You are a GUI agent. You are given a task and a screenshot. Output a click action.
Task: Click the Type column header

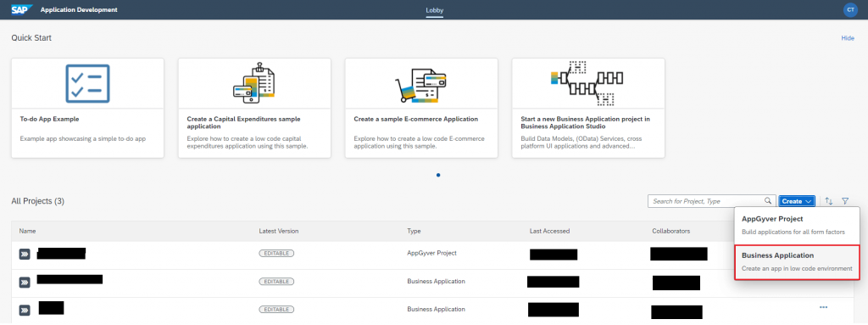pyautogui.click(x=414, y=231)
